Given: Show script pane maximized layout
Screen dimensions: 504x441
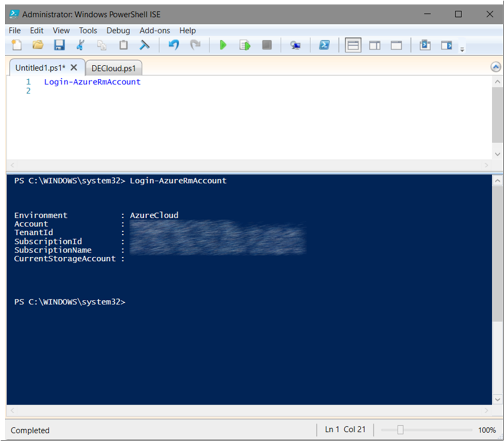Looking at the screenshot, I should pos(396,45).
